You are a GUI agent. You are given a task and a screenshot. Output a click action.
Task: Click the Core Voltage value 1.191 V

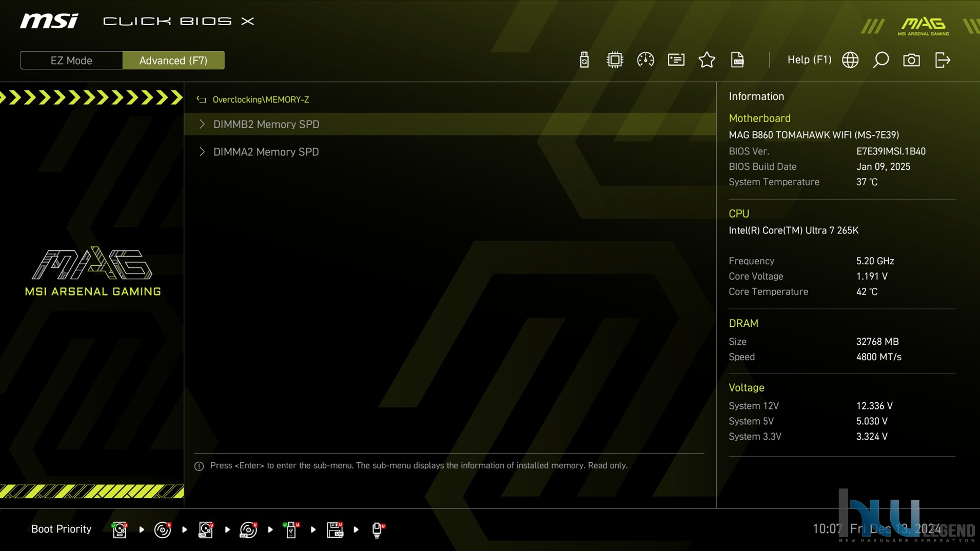[x=872, y=277]
